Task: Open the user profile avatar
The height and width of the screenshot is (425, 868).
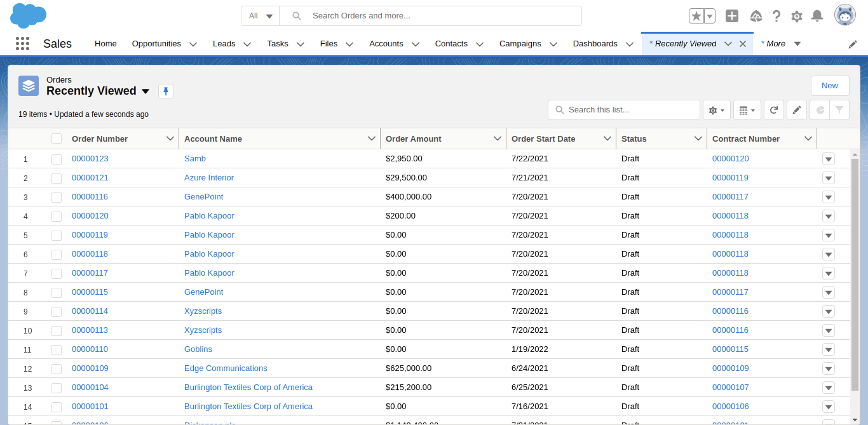Action: (x=845, y=15)
